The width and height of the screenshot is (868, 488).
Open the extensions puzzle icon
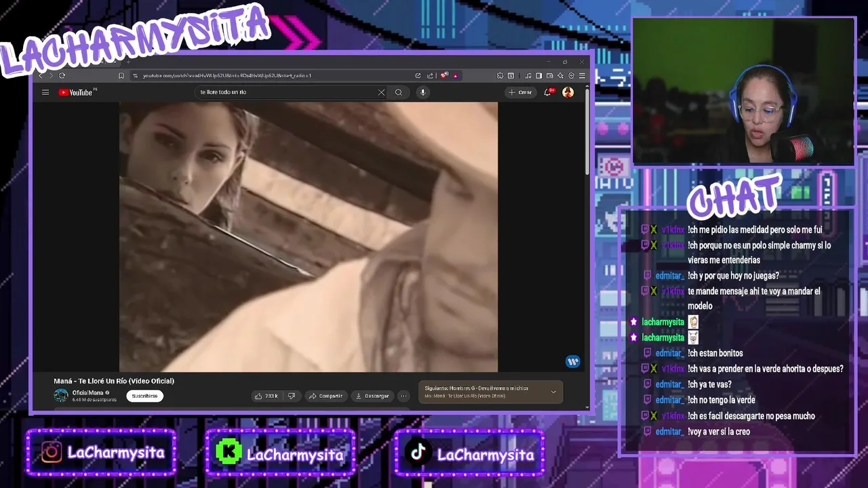click(500, 75)
